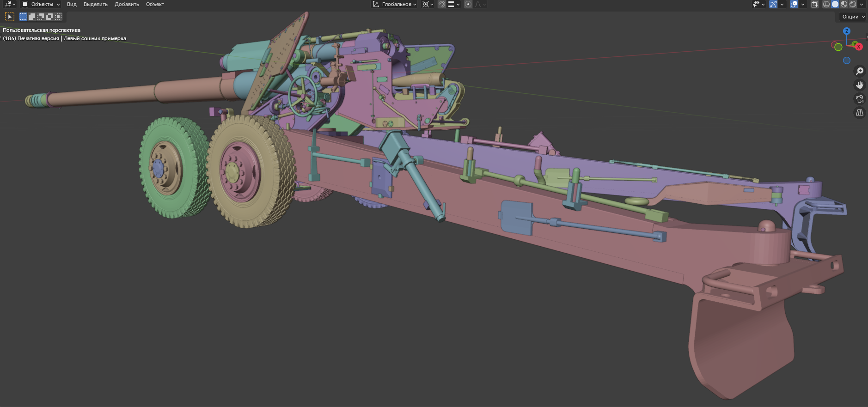The image size is (868, 407).
Task: Click the 'Пользовательская перспектива' view label
Action: point(42,30)
